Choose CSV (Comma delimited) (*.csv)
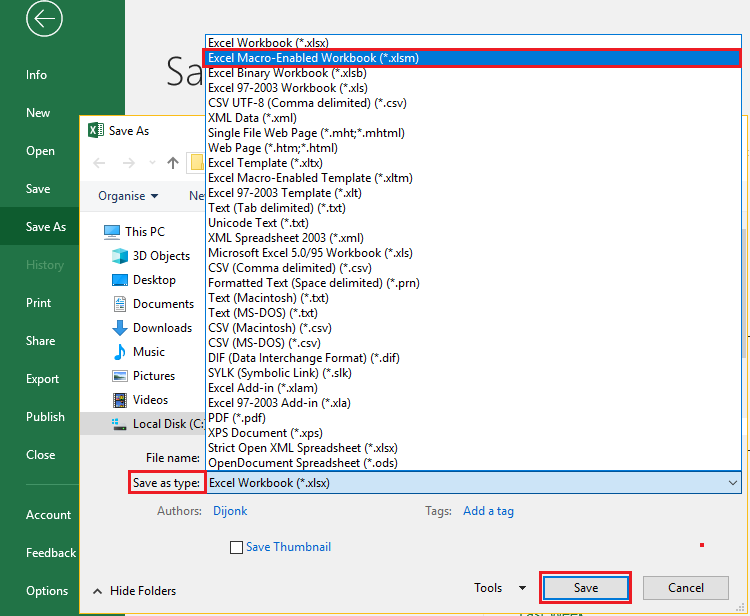750x616 pixels. click(x=474, y=268)
